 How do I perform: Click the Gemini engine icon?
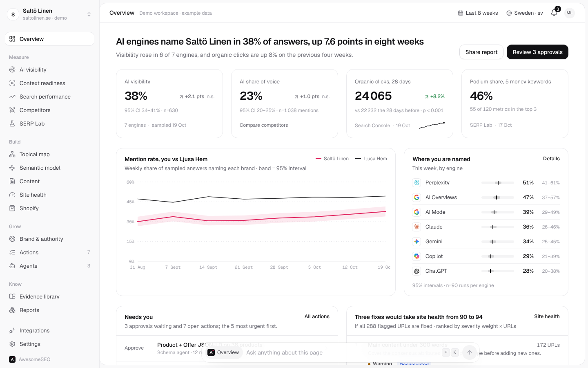point(416,242)
